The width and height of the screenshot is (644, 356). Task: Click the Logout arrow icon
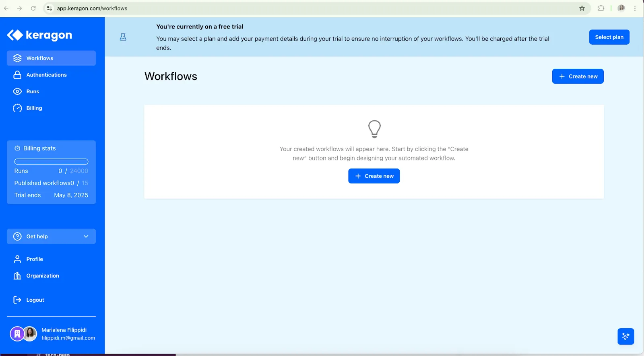[x=17, y=300]
